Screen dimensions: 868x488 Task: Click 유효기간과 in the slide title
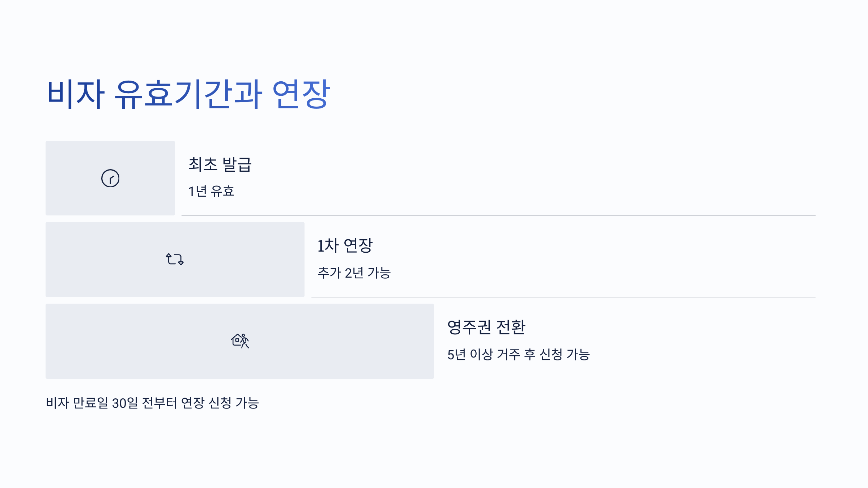(x=188, y=94)
